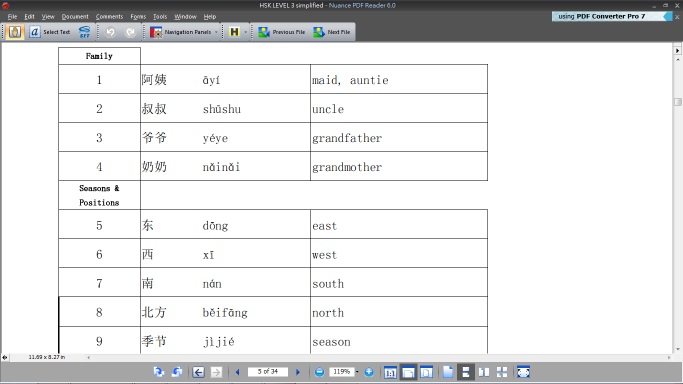Go to Previous File
Image resolution: width=683 pixels, height=384 pixels.
[x=282, y=32]
